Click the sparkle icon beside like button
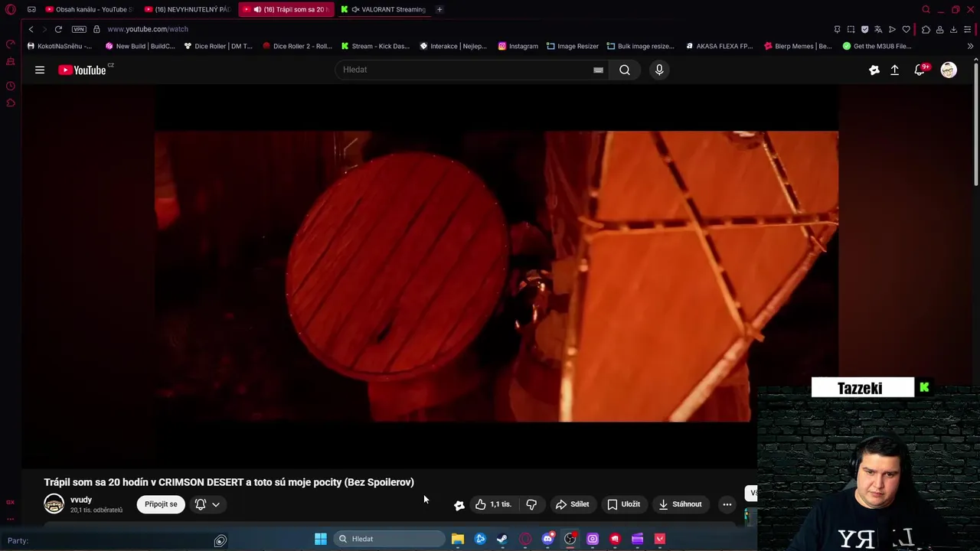Screen dimensions: 980x551 (459, 505)
